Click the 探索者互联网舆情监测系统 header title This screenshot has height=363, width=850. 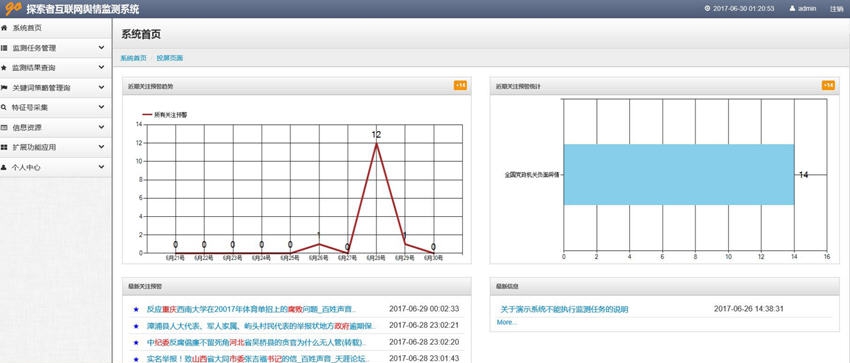point(82,9)
